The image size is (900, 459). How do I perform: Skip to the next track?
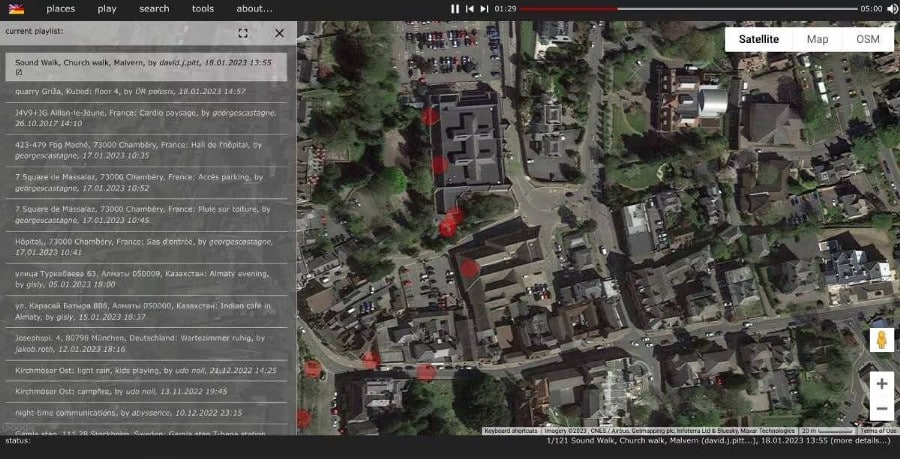pos(484,9)
